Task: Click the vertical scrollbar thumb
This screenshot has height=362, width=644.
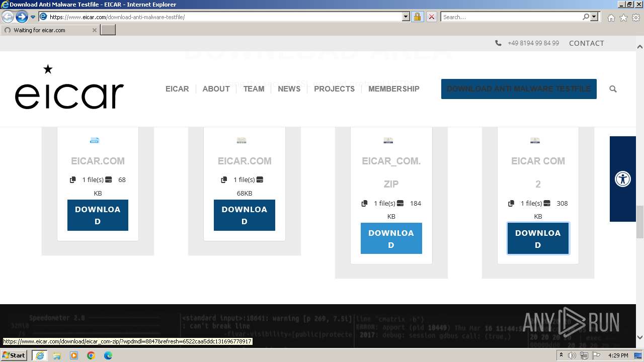Action: pyautogui.click(x=640, y=222)
